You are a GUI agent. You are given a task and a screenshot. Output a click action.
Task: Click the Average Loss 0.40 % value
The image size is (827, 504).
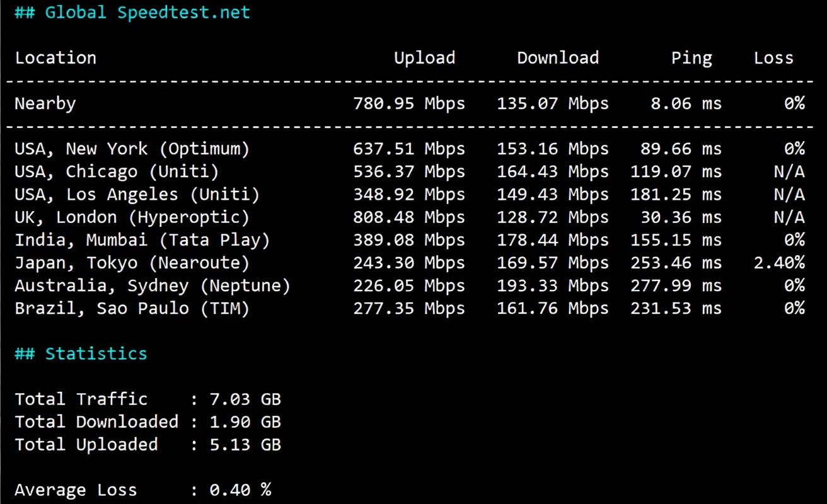click(x=238, y=490)
